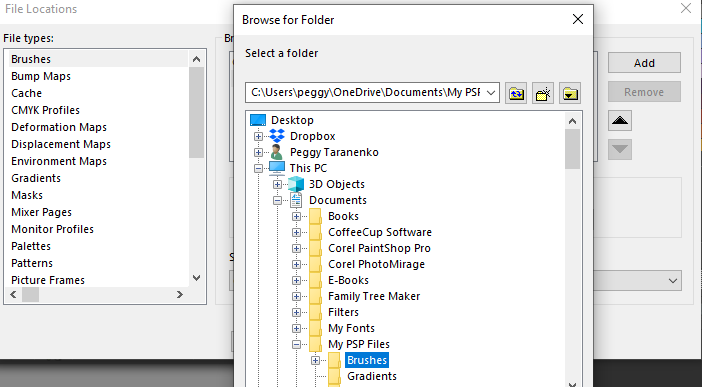Click the refresh folder icon beside the path box
702x387 pixels.
coord(516,93)
